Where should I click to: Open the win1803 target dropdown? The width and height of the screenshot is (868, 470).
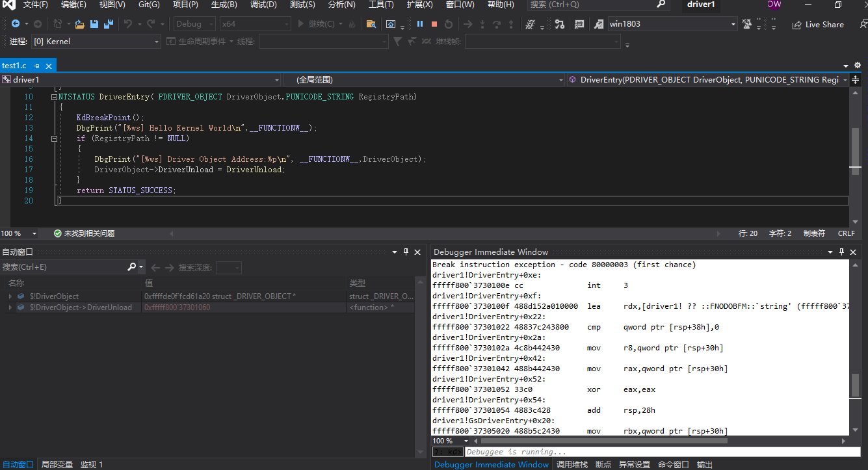(672, 24)
